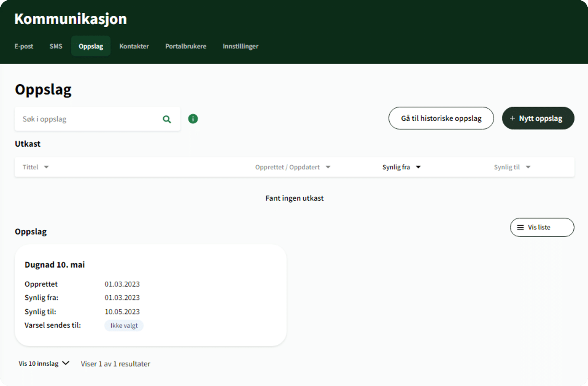Click the green search magnifier icon
The image size is (588, 386).
pos(167,119)
